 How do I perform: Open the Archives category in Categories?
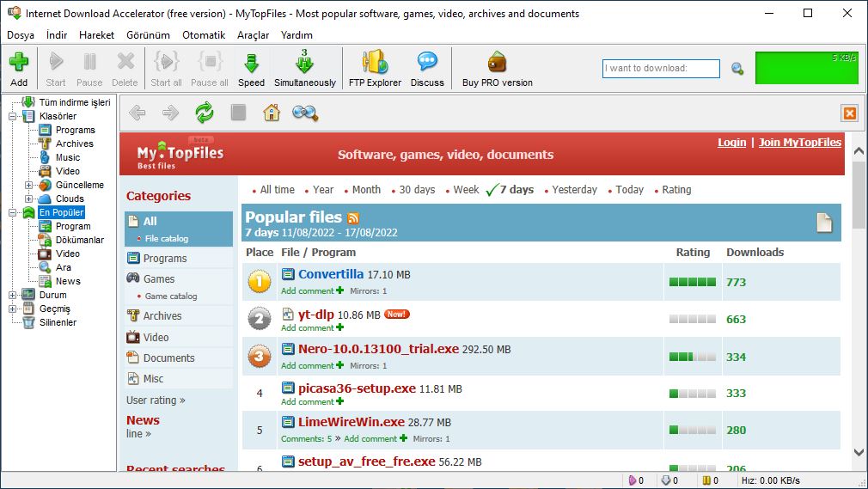pyautogui.click(x=162, y=315)
